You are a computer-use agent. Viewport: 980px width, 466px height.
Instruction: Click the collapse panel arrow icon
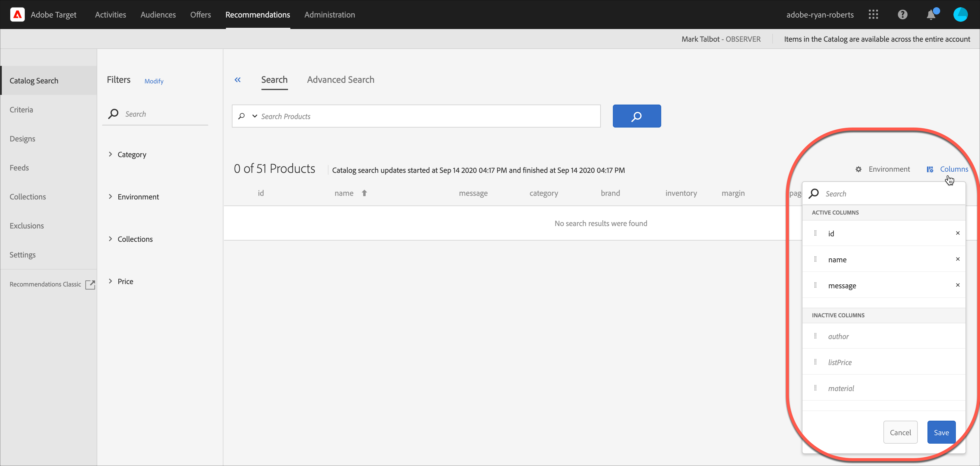238,79
